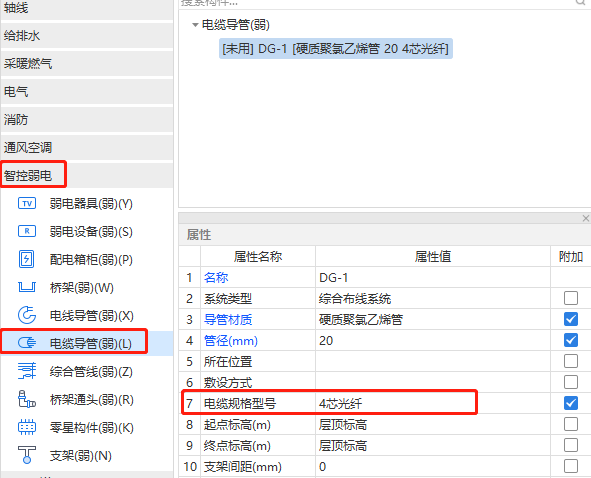Toggle 附加 checkbox for 系统类型
The image size is (591, 478).
(x=571, y=298)
